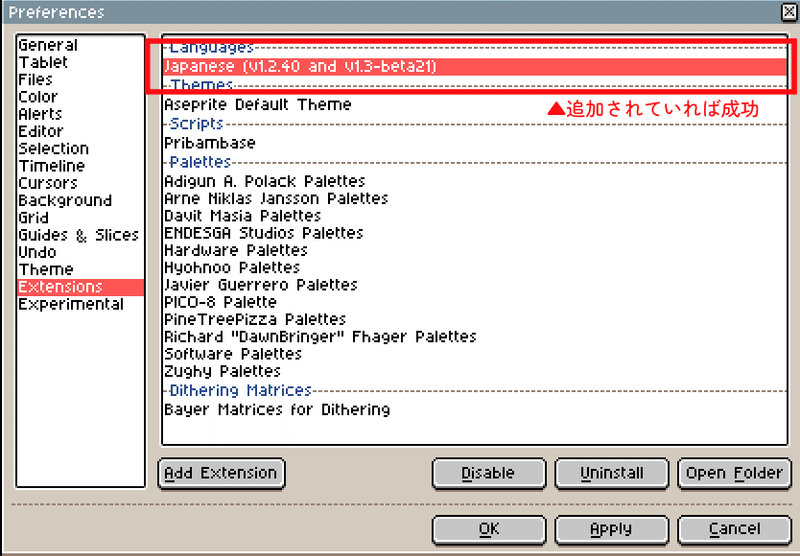Select Hyohnoo Palettes extension
The width and height of the screenshot is (800, 556).
[474, 268]
